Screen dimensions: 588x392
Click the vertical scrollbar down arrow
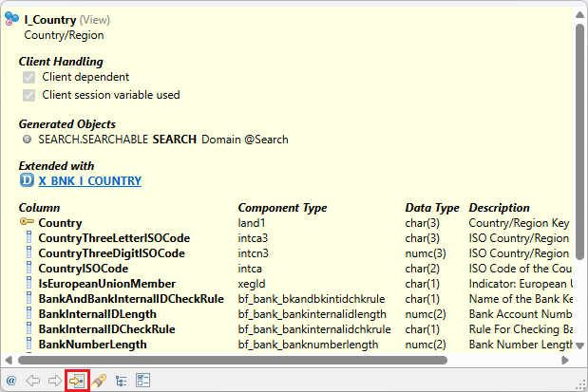[x=579, y=345]
